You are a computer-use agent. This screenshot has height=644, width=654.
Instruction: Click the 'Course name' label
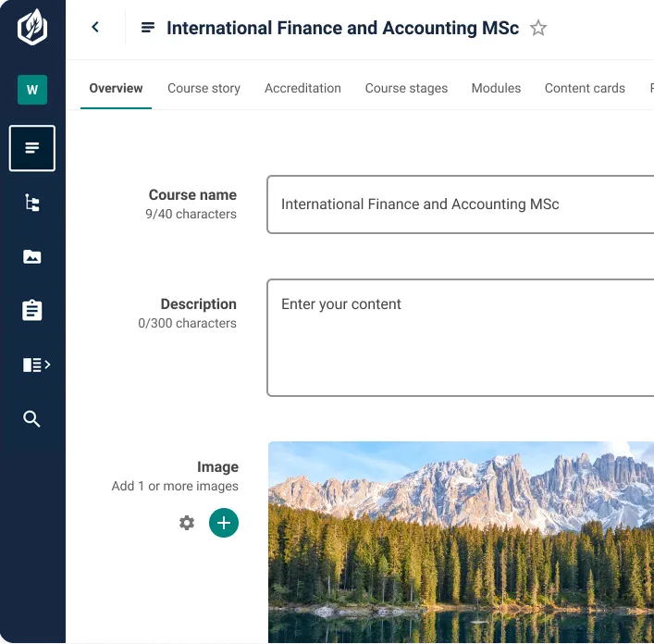tap(192, 195)
